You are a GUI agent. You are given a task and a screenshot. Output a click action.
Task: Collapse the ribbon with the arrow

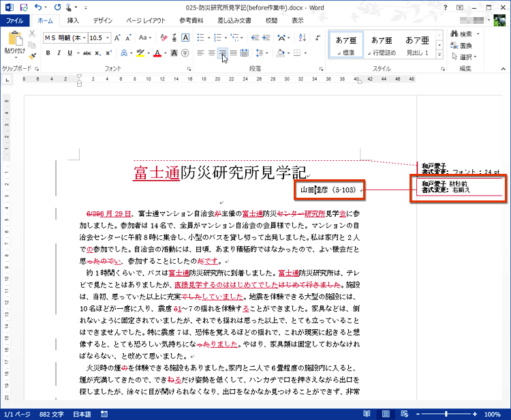(x=504, y=69)
